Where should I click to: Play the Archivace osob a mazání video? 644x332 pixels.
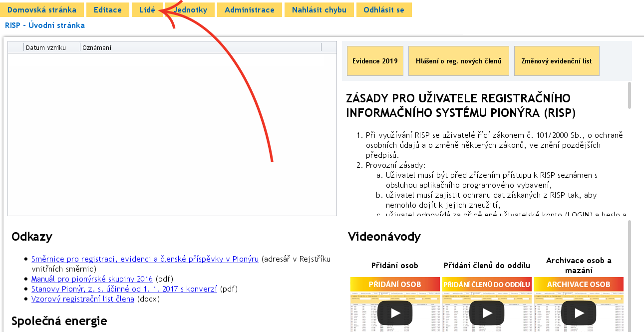579,313
